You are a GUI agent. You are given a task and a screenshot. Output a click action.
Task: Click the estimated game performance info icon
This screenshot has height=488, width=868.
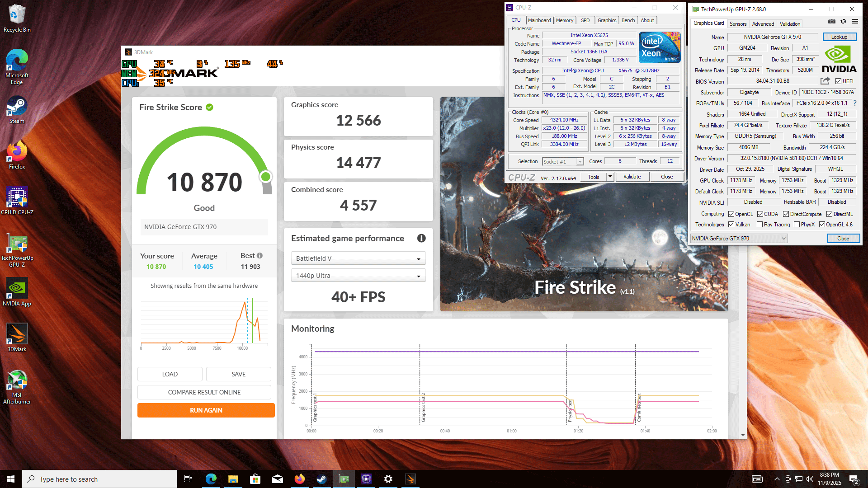(421, 238)
